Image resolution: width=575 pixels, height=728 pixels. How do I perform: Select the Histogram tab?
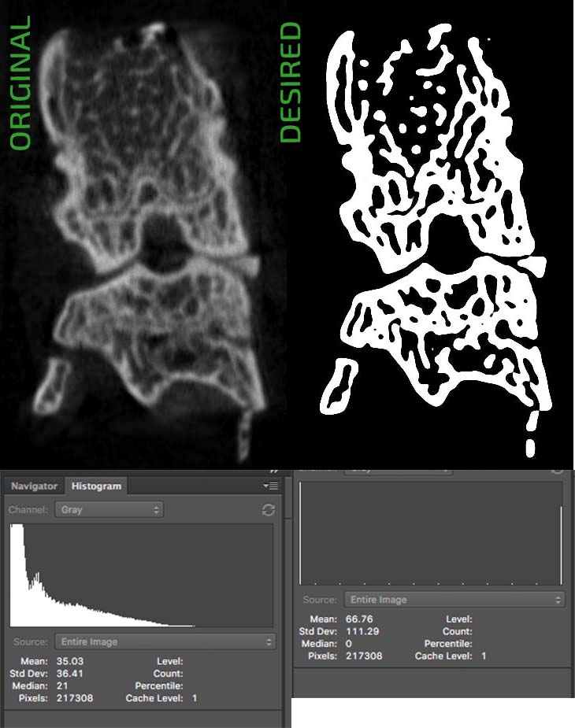96,486
